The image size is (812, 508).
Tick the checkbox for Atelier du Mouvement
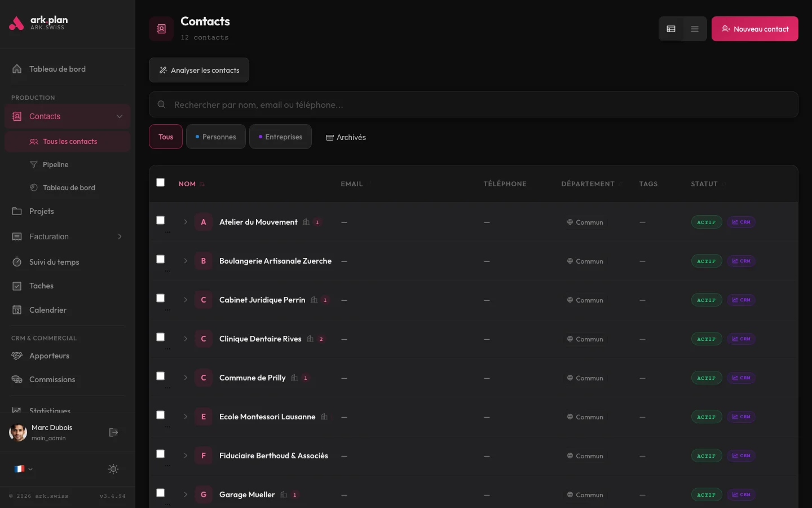pyautogui.click(x=160, y=220)
